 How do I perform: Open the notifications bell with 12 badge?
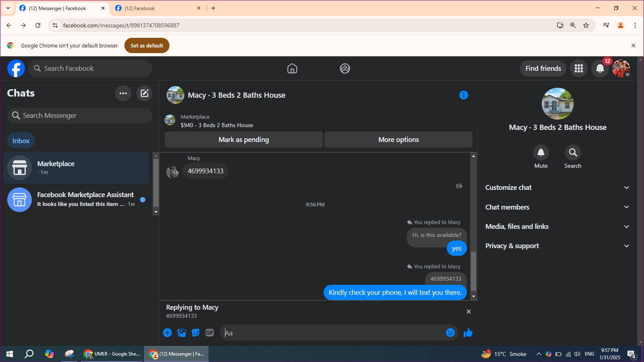click(x=600, y=68)
